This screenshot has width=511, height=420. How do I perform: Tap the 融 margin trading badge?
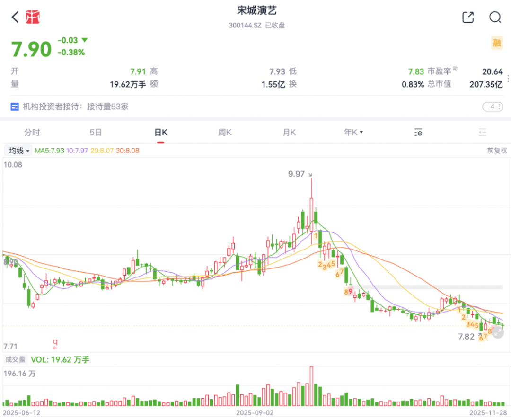point(496,43)
